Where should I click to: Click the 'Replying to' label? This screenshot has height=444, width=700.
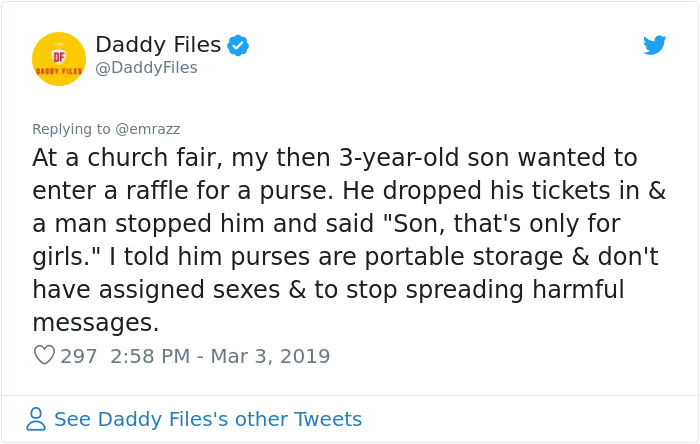72,129
